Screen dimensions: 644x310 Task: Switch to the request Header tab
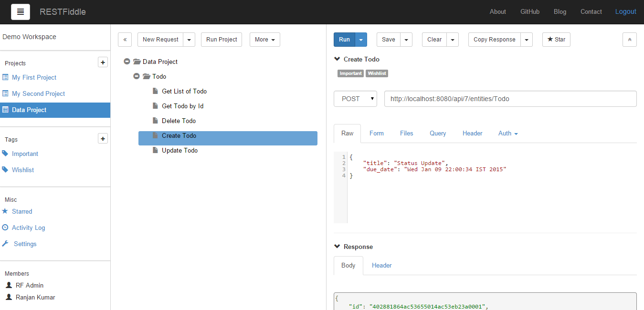[x=473, y=134]
